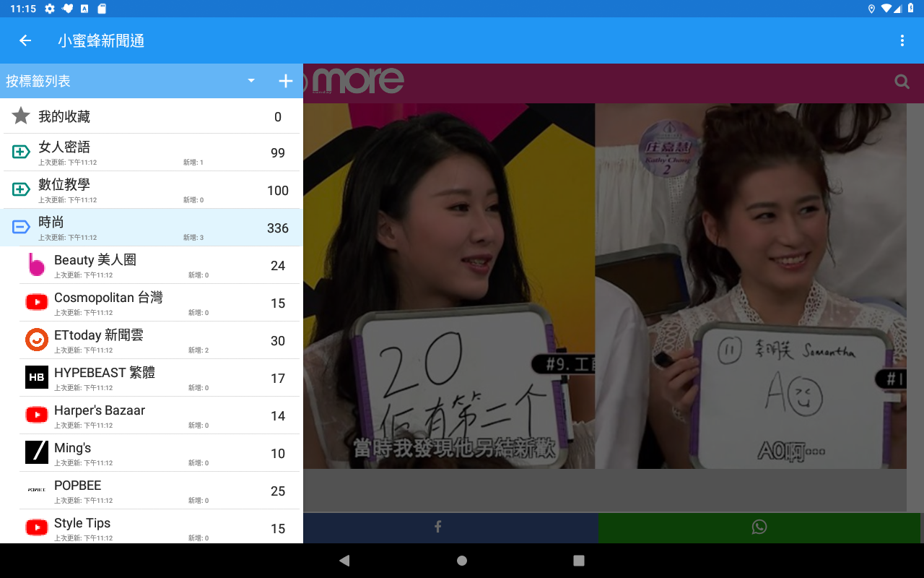Click the 小蜜蜂新聞通 title
The height and width of the screenshot is (578, 924).
click(x=101, y=41)
